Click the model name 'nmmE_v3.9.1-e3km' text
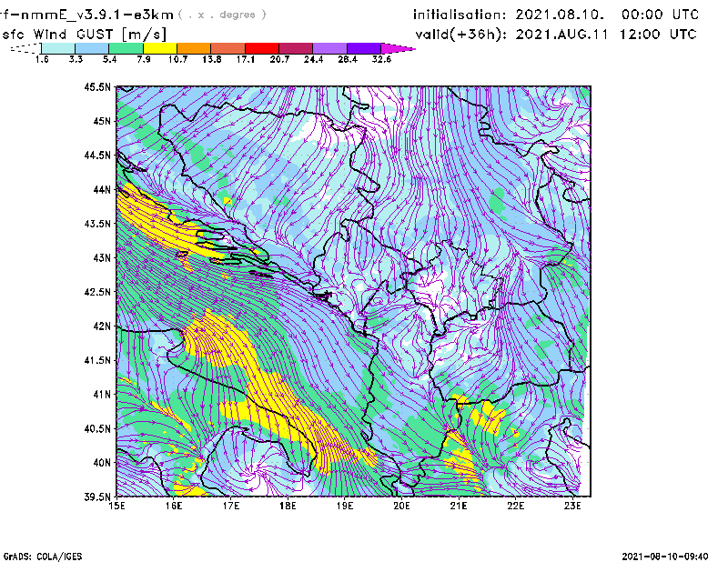728x562 pixels. [97, 15]
